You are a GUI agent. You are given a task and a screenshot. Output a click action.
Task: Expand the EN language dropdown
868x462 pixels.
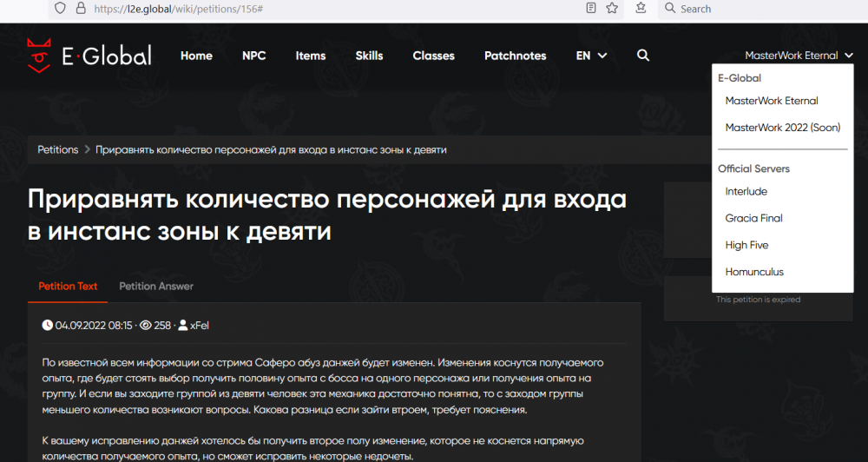[591, 56]
